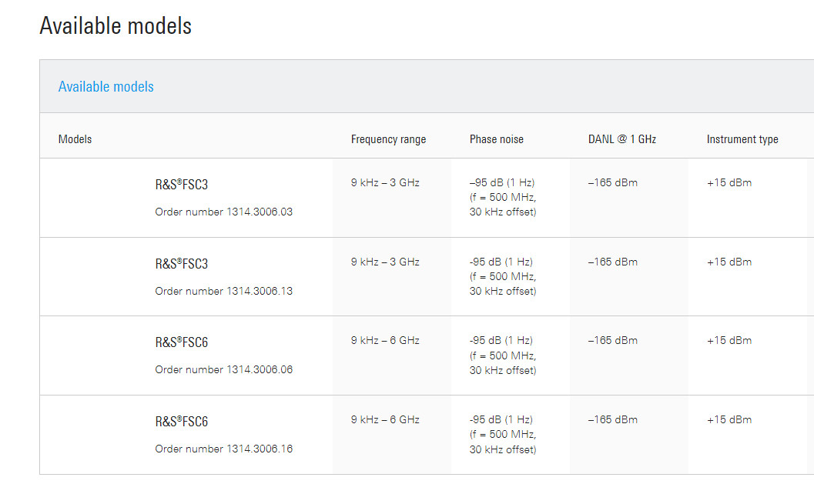The image size is (814, 504).
Task: Open the R&S FSC3 model above order 1314.3006.03
Action: (x=182, y=185)
